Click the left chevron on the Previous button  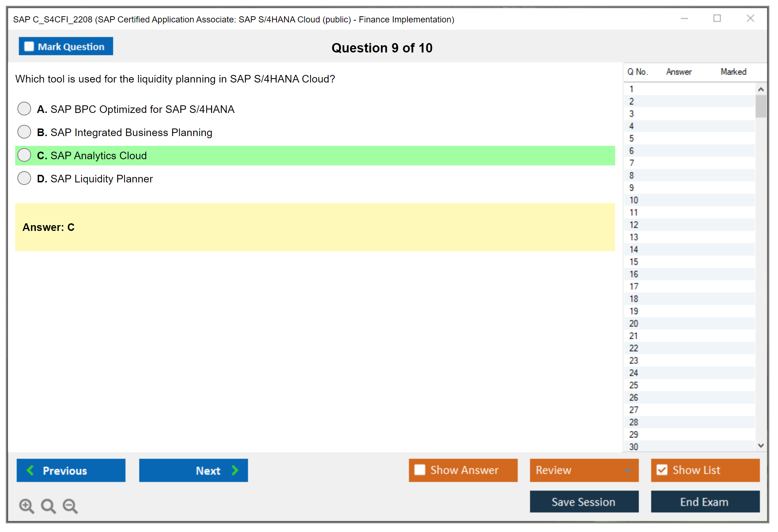(x=30, y=470)
